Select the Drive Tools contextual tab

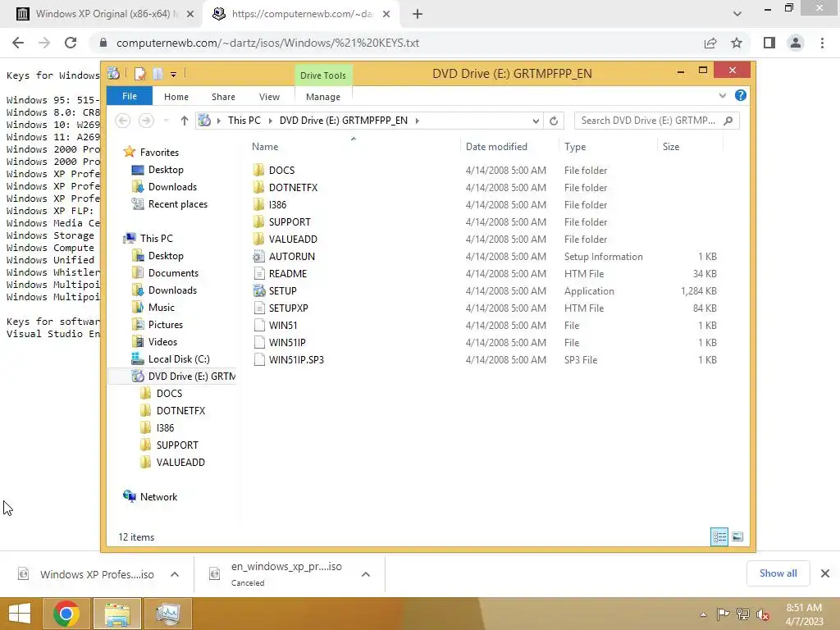pyautogui.click(x=323, y=75)
